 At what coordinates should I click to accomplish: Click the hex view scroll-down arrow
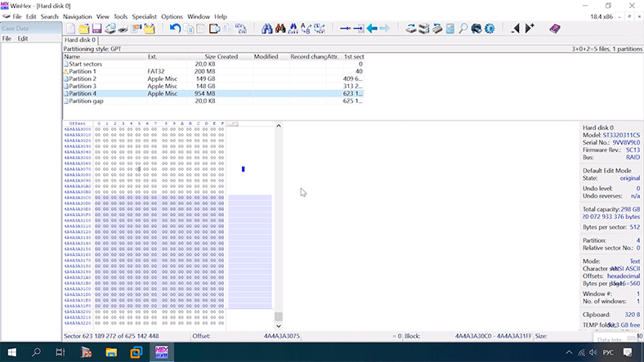[279, 326]
